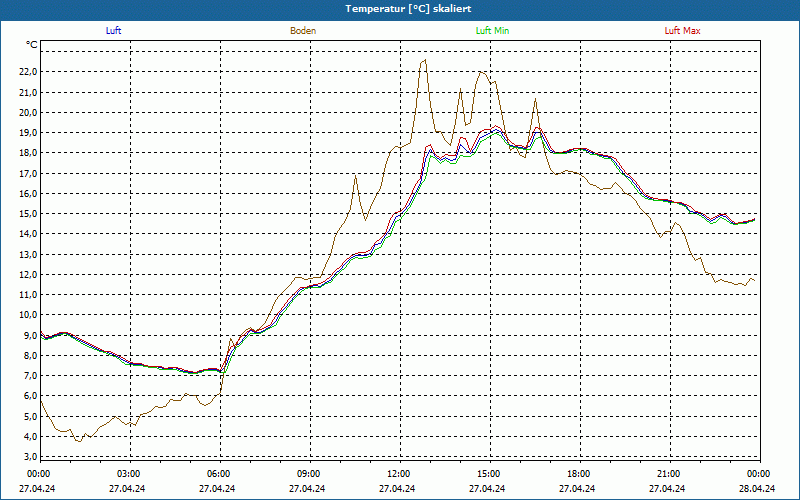
Task: Click the 03:00 time axis label
Action: 129,474
